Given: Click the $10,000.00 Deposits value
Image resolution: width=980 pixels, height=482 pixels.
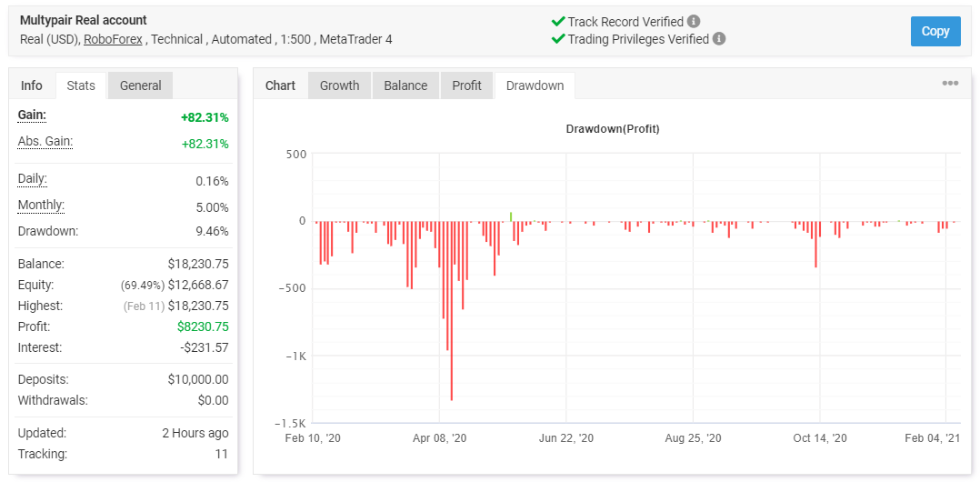Looking at the screenshot, I should tap(198, 379).
